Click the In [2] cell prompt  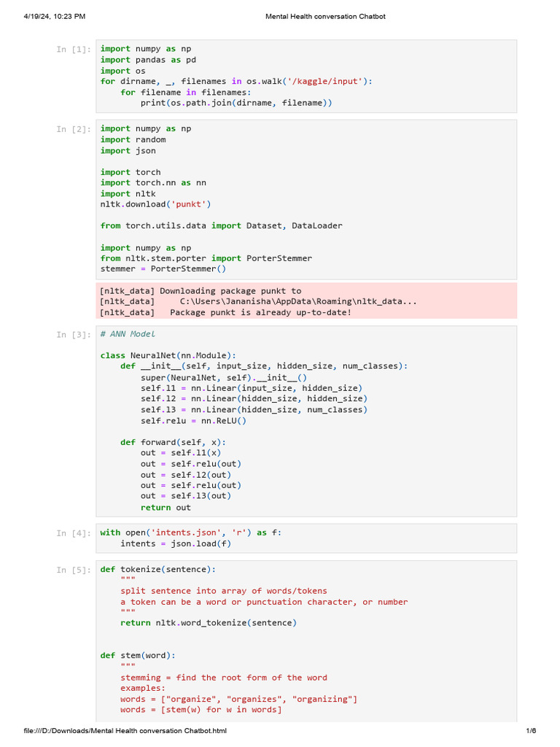click(x=74, y=129)
